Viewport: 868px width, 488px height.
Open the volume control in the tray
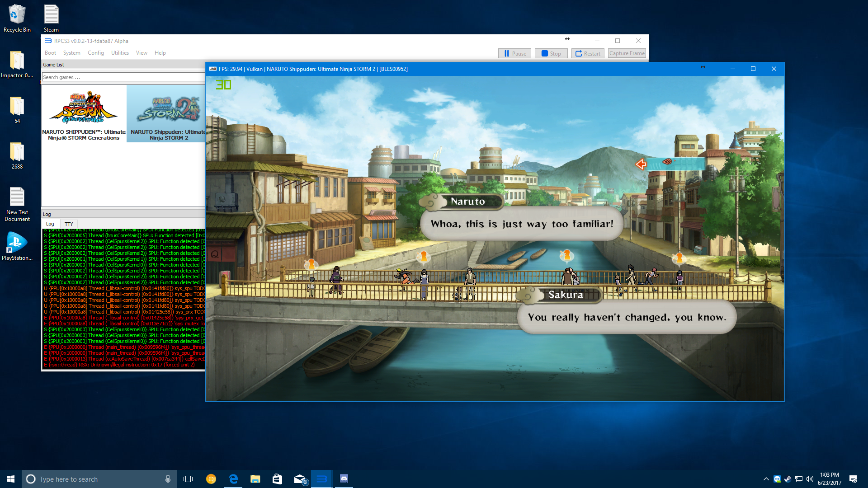(x=809, y=479)
